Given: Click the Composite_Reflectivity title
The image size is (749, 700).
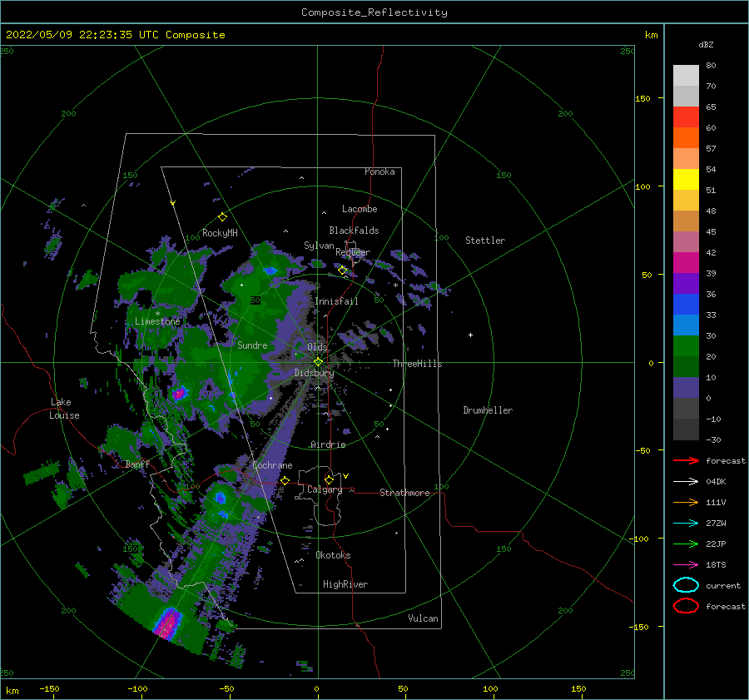Looking at the screenshot, I should 374,12.
